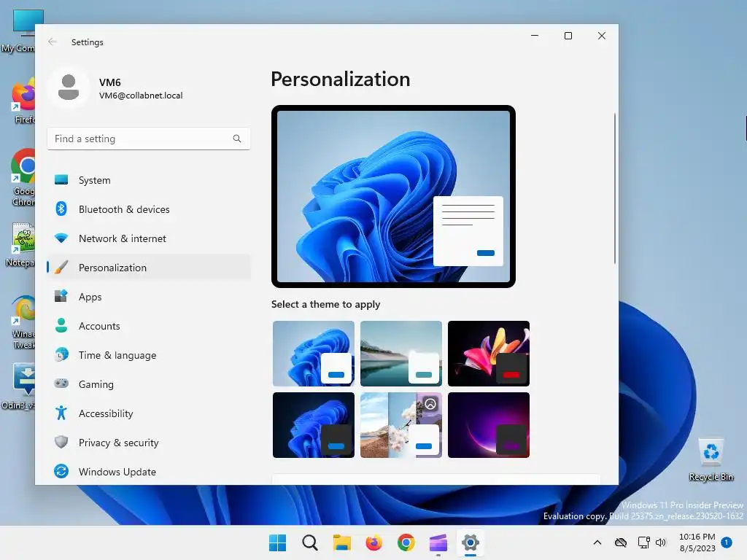Open the clock showing 10:16 PM
747x560 pixels.
(x=697, y=542)
